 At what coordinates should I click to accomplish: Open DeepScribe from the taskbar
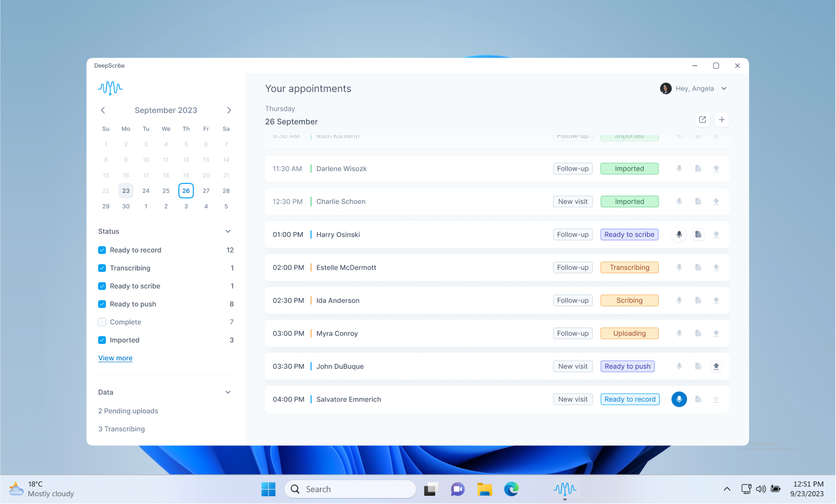565,489
